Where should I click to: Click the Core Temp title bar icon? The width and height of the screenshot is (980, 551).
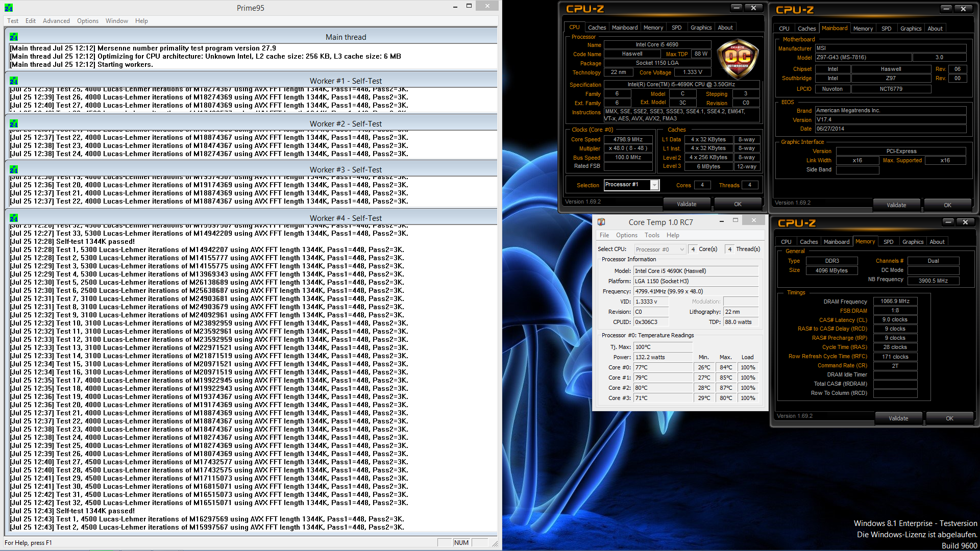(601, 222)
